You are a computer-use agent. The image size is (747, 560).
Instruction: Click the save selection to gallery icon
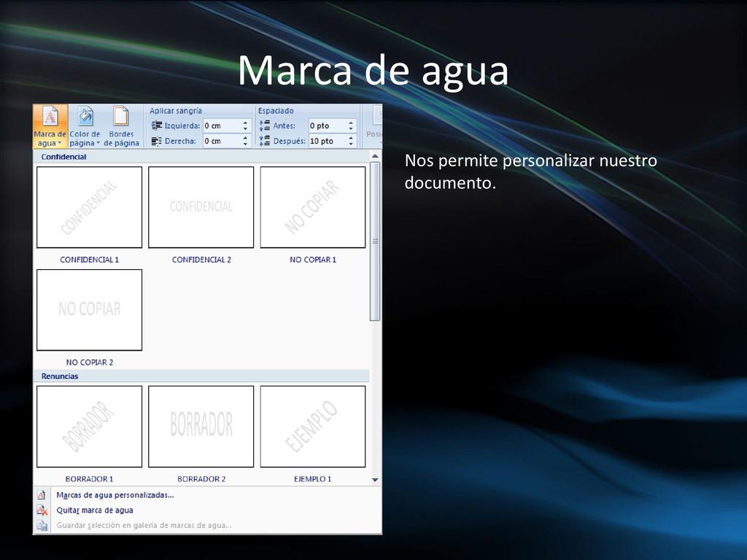click(42, 526)
